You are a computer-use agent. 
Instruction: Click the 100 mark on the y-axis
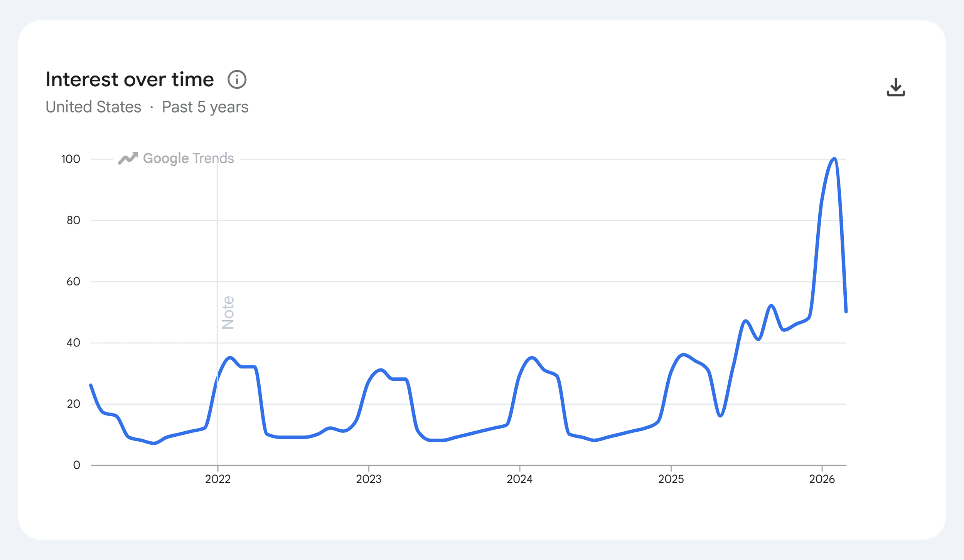pyautogui.click(x=70, y=158)
